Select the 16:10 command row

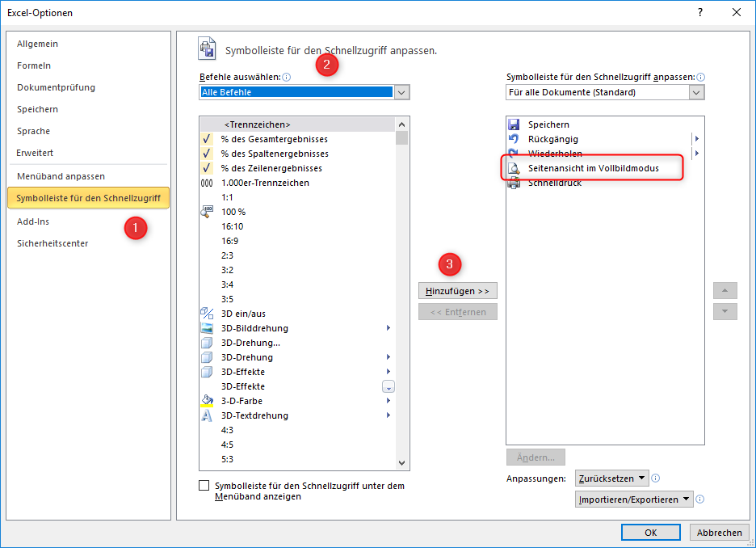point(297,226)
